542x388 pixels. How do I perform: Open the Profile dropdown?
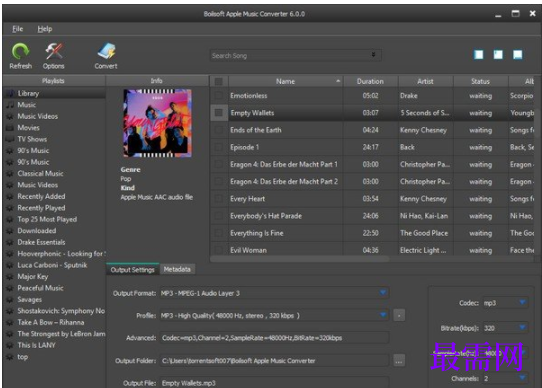point(383,315)
